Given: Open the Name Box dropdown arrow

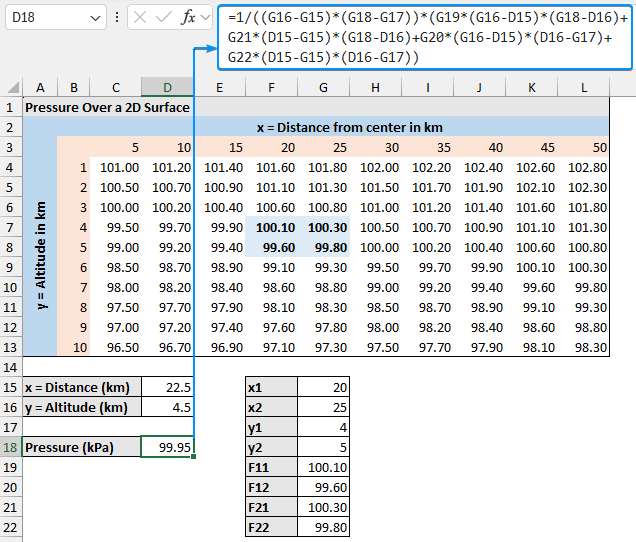Looking at the screenshot, I should coord(95,18).
